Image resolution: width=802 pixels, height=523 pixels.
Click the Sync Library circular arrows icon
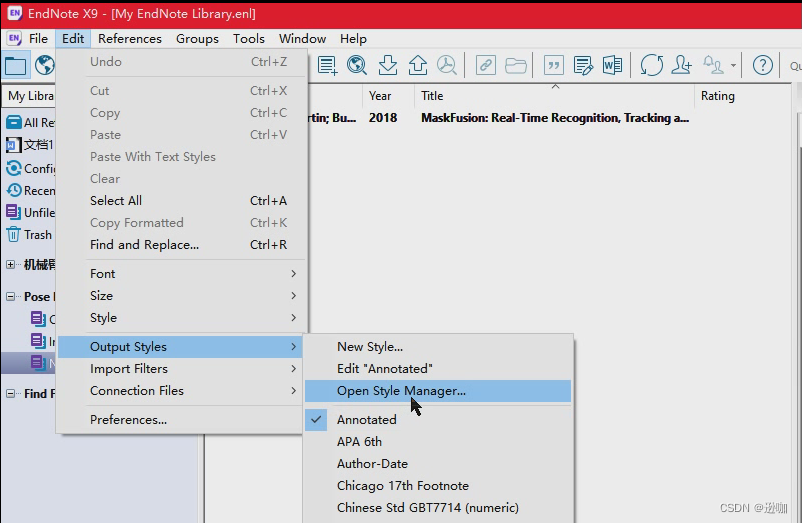tap(652, 65)
